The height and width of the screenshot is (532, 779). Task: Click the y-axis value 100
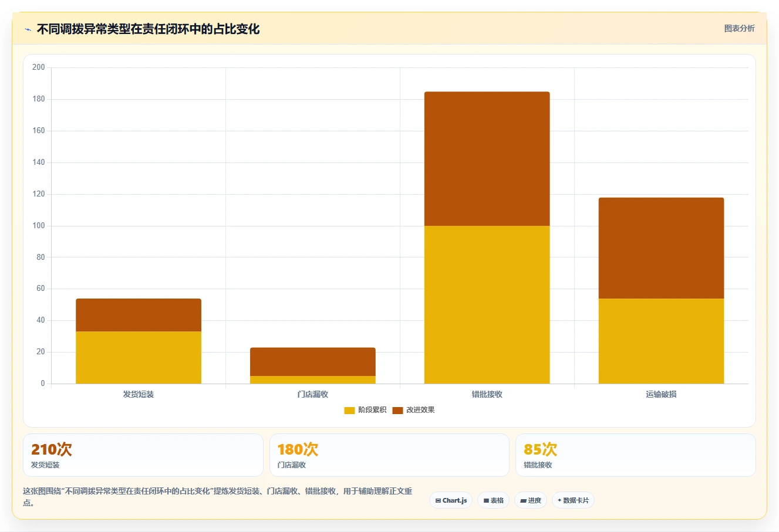(x=39, y=226)
